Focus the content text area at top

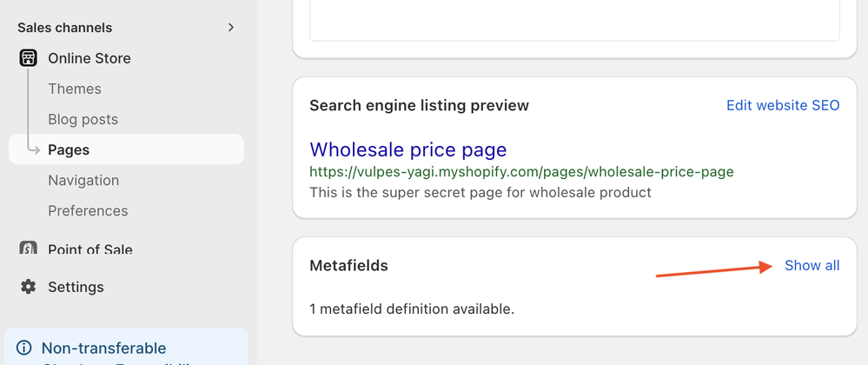point(574,19)
